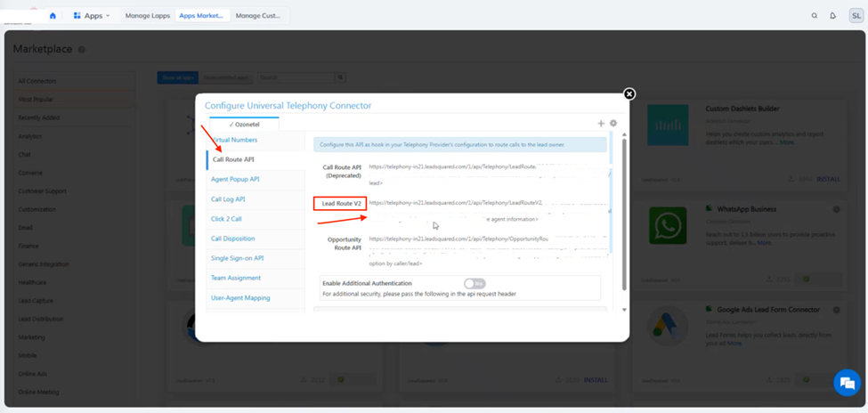Open the Apps dropdown menu
This screenshot has height=413, width=868.
[92, 15]
